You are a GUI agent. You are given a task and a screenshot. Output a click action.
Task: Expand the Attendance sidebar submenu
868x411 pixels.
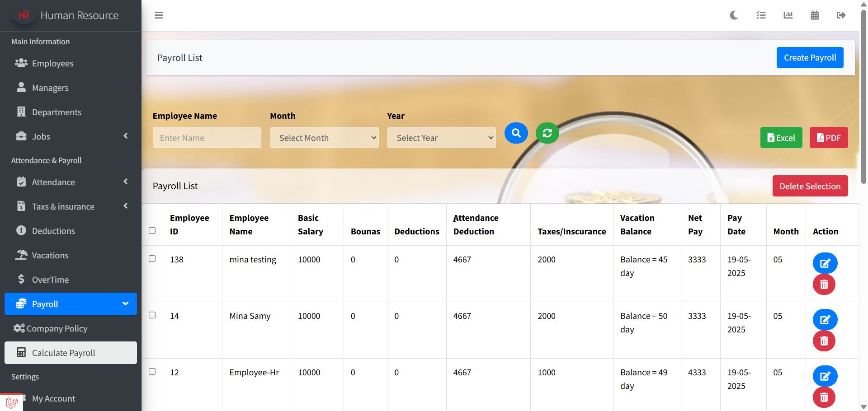click(x=71, y=182)
